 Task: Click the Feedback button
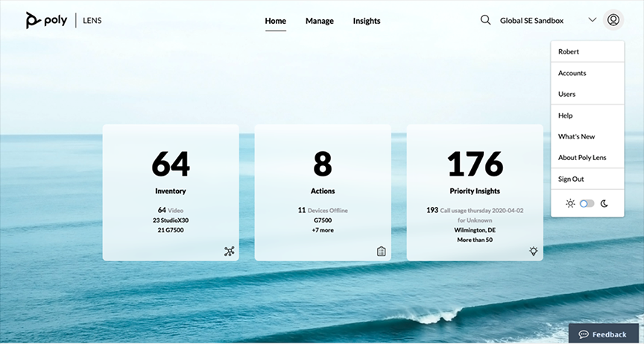(x=603, y=334)
